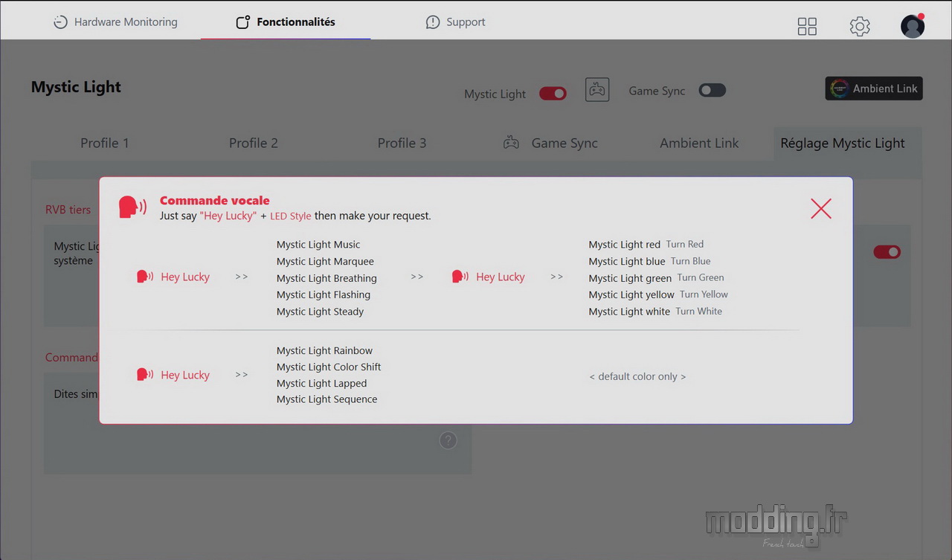The height and width of the screenshot is (560, 952).
Task: Click the help question mark icon
Action: [x=448, y=440]
